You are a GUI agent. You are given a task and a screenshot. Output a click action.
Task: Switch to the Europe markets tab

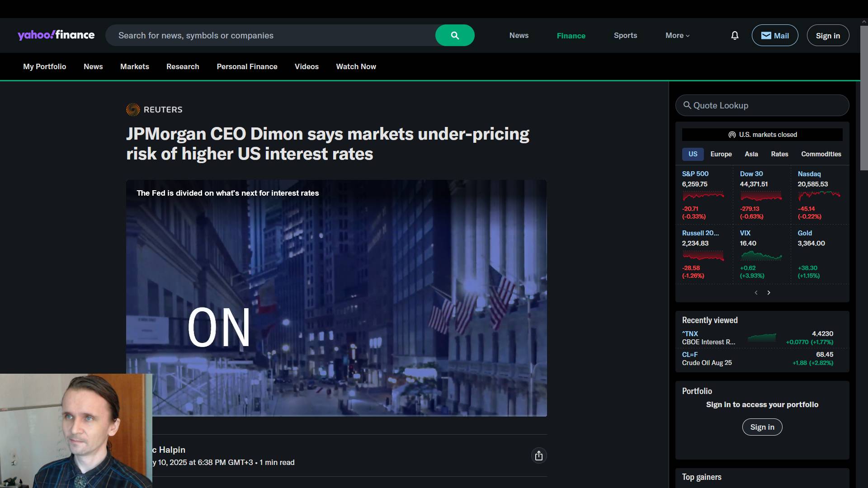(x=721, y=154)
